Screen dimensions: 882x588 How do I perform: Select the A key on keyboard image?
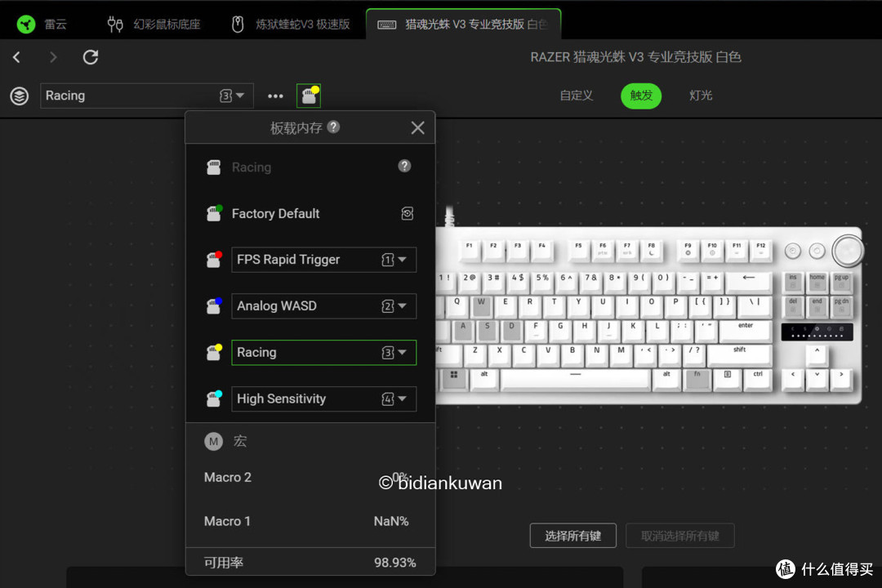463,330
